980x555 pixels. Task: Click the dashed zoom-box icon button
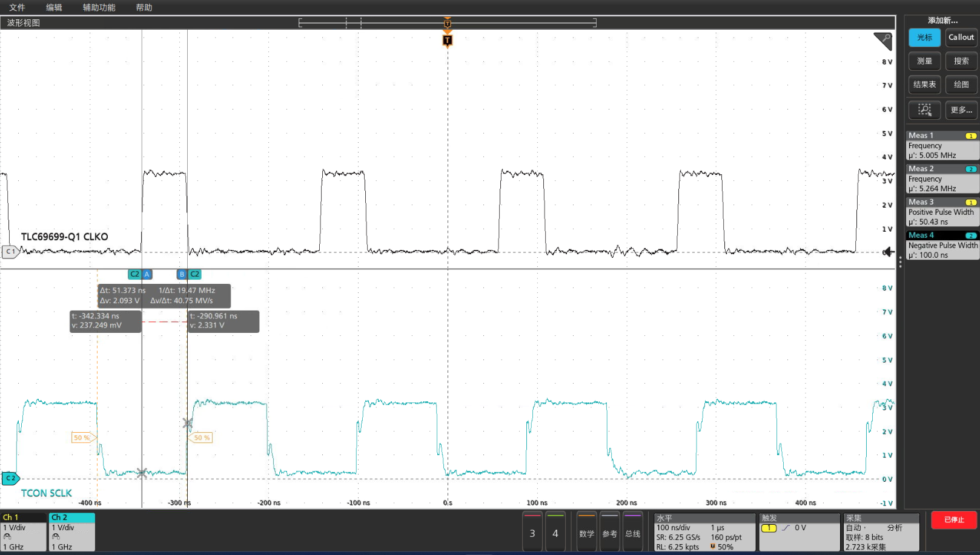pos(924,110)
